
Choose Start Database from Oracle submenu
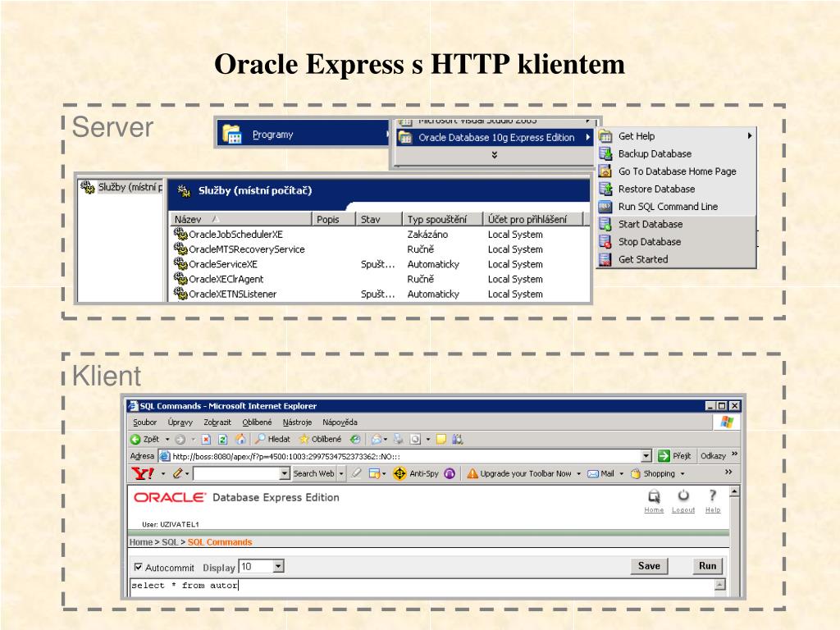tap(677, 224)
